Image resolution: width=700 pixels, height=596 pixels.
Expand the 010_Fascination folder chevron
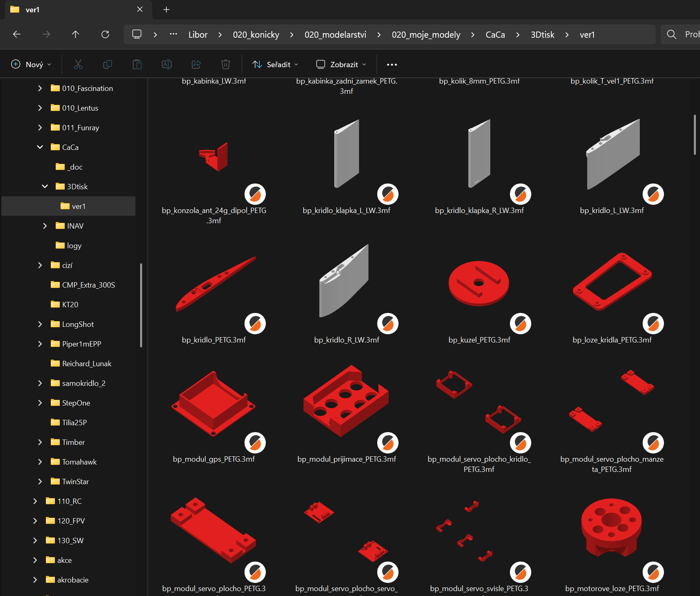coord(40,88)
